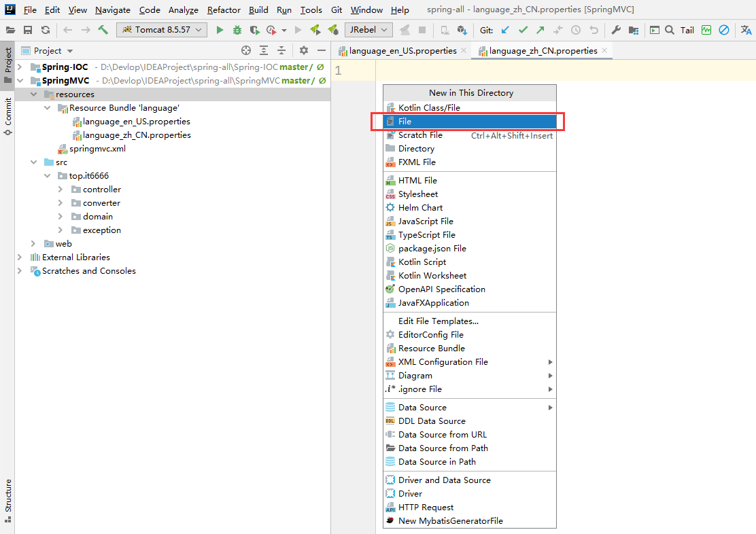Open the XML Configuration File submenu
The height and width of the screenshot is (534, 756).
(x=470, y=362)
